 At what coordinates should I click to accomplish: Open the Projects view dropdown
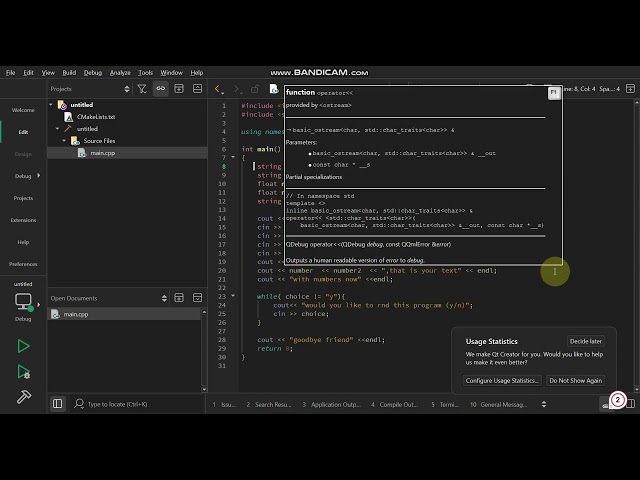point(90,89)
